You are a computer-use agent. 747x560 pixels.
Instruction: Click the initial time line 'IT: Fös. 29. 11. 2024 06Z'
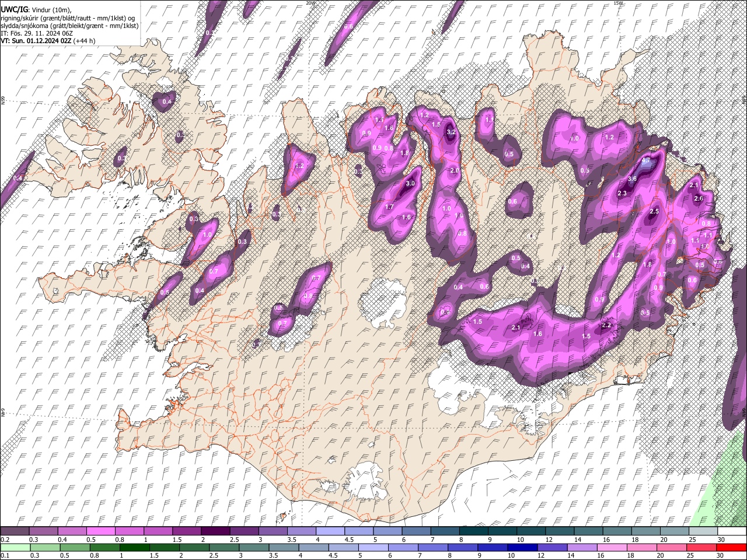click(36, 33)
